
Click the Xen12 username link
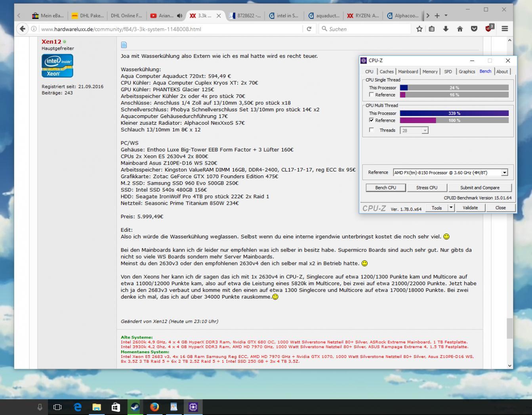click(x=51, y=42)
